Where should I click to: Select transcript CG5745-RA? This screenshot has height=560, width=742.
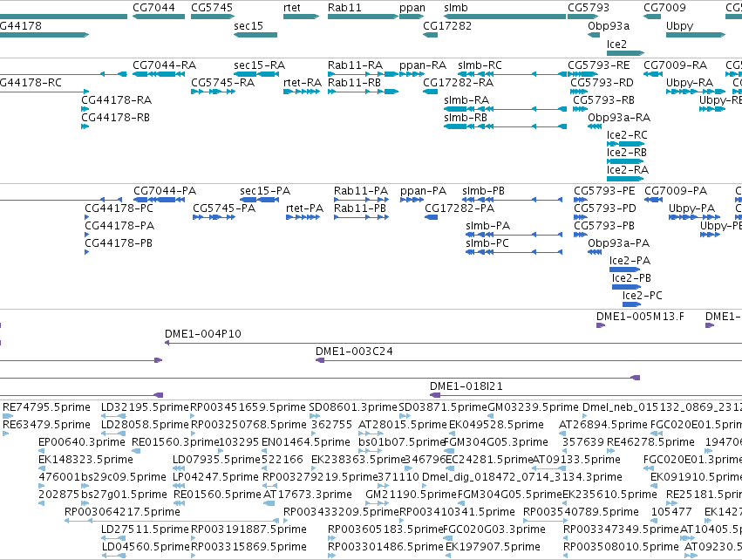click(223, 82)
